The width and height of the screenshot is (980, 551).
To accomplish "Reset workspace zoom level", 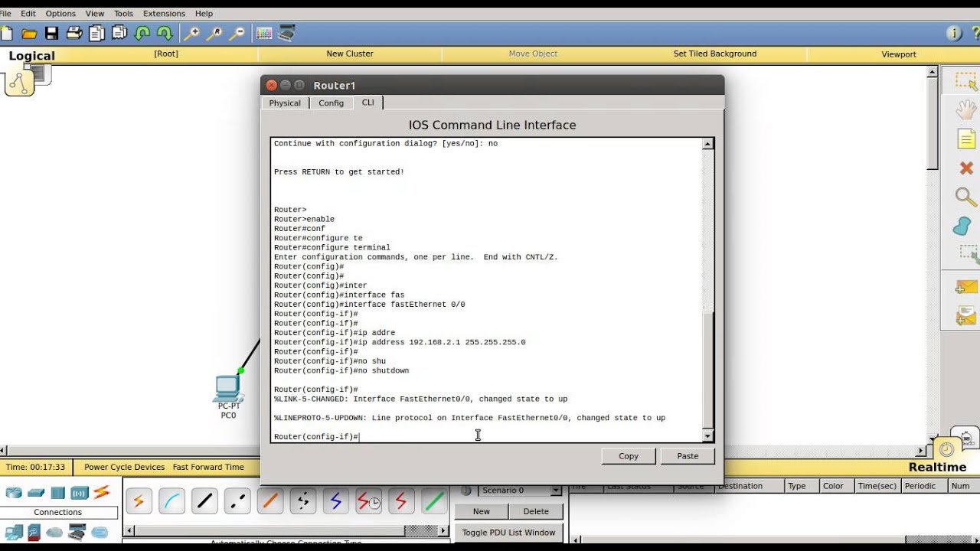I will pyautogui.click(x=215, y=33).
